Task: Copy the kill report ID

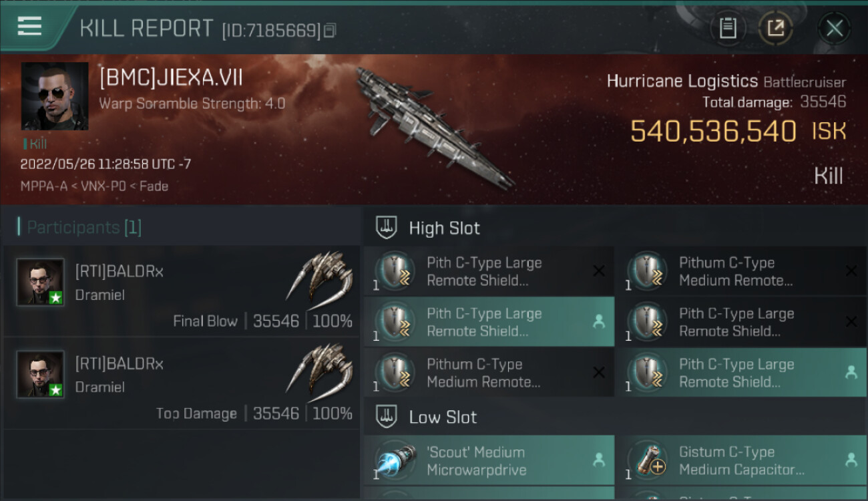Action: pyautogui.click(x=331, y=30)
